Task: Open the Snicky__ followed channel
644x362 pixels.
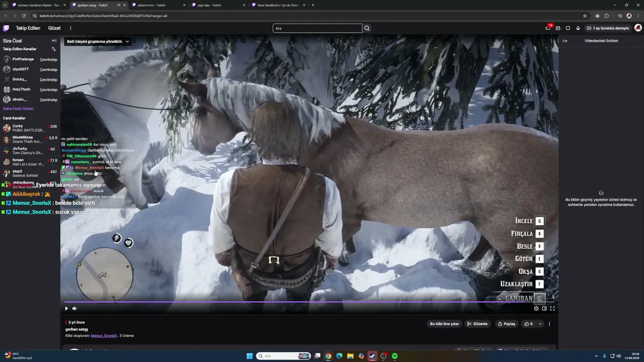Action: (30, 79)
